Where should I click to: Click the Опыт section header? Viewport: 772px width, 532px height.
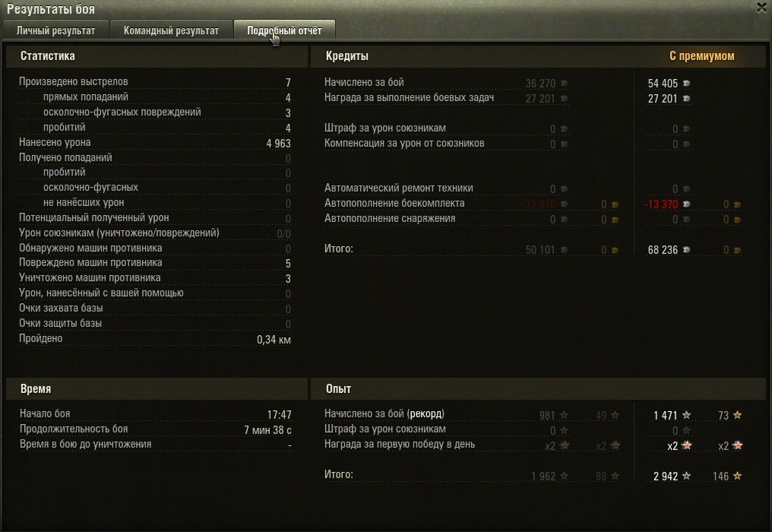point(338,388)
